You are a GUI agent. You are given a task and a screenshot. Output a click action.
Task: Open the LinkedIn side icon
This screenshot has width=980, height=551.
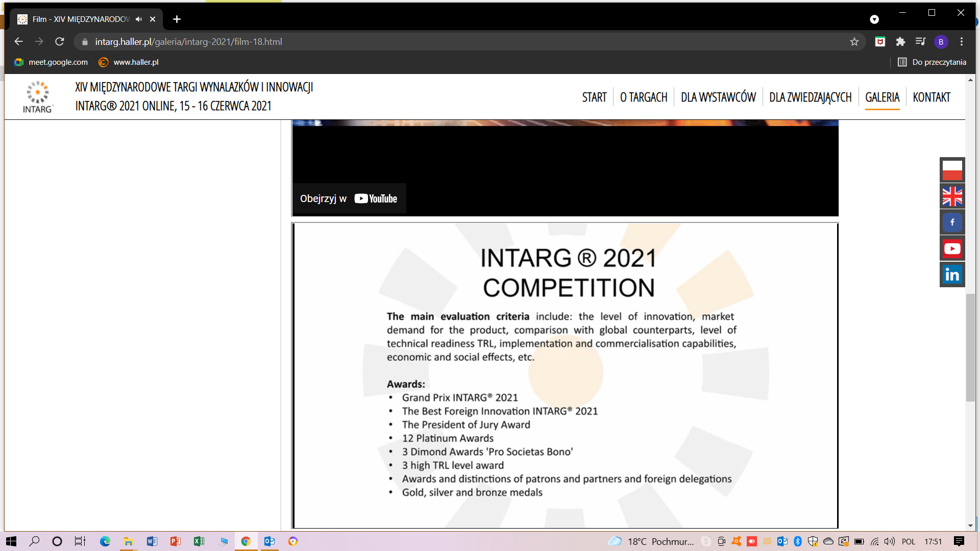tap(952, 274)
